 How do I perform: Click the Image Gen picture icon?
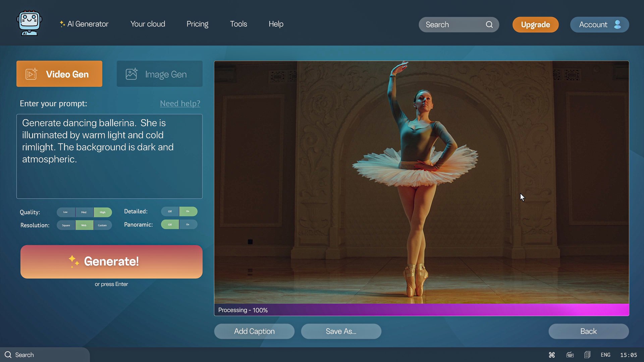(131, 74)
